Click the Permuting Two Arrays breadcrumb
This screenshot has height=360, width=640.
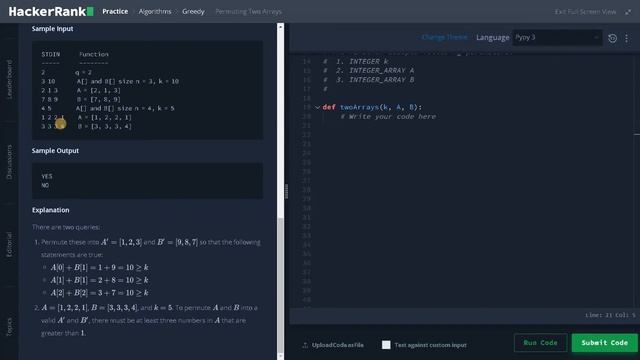coord(248,11)
